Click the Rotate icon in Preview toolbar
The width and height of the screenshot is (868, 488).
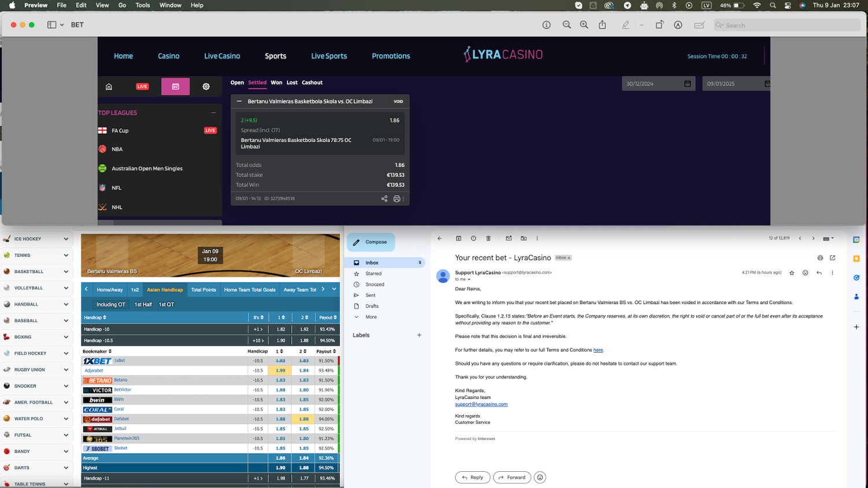coord(659,25)
